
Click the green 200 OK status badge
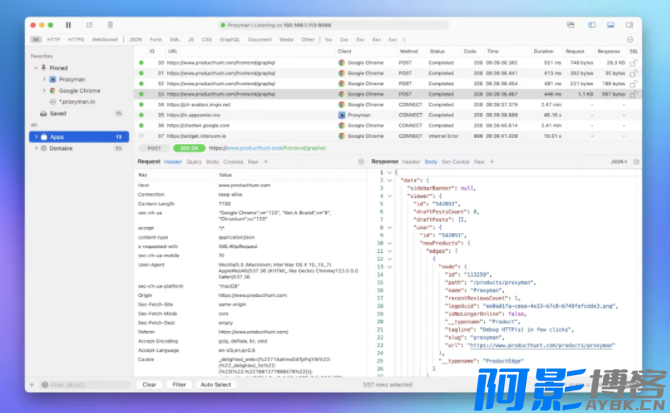pos(189,148)
